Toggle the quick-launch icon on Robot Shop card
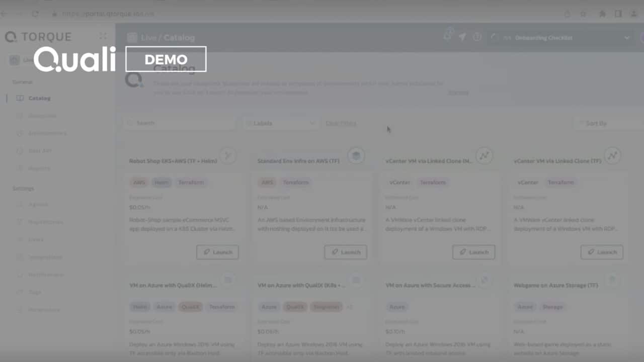 (228, 155)
